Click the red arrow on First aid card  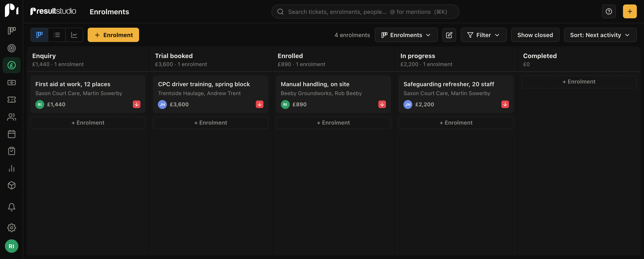(136, 104)
